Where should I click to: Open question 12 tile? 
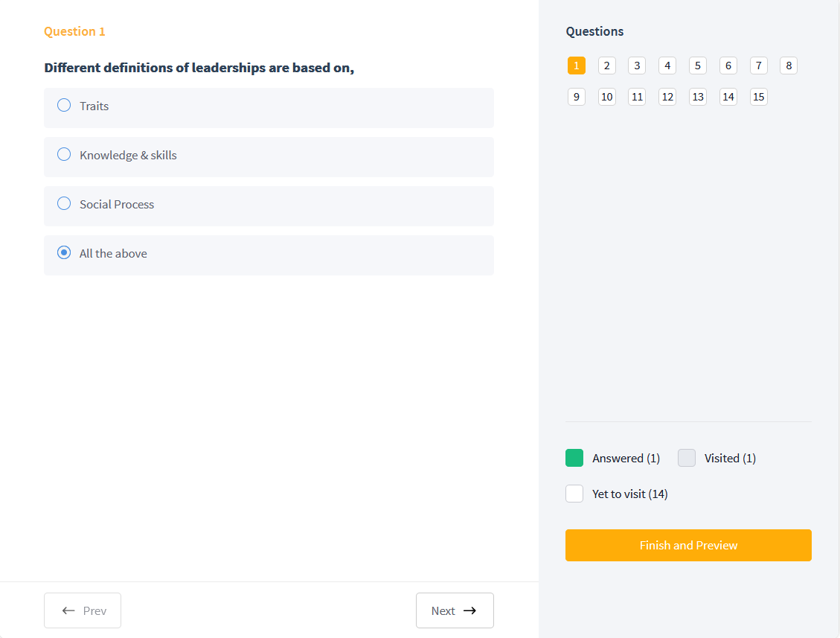click(667, 97)
